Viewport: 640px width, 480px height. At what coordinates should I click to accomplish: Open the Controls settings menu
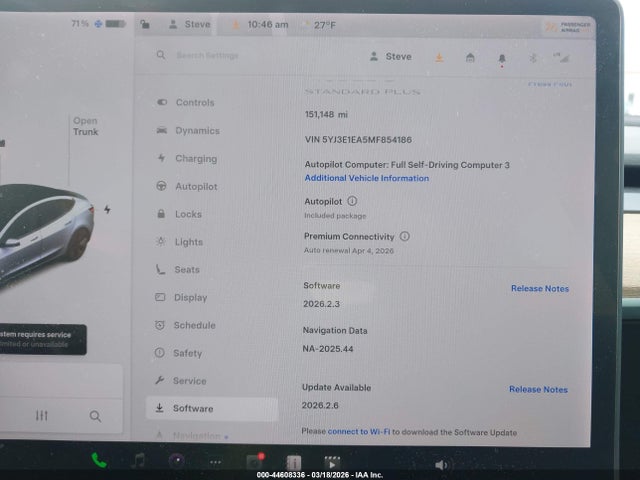186,102
